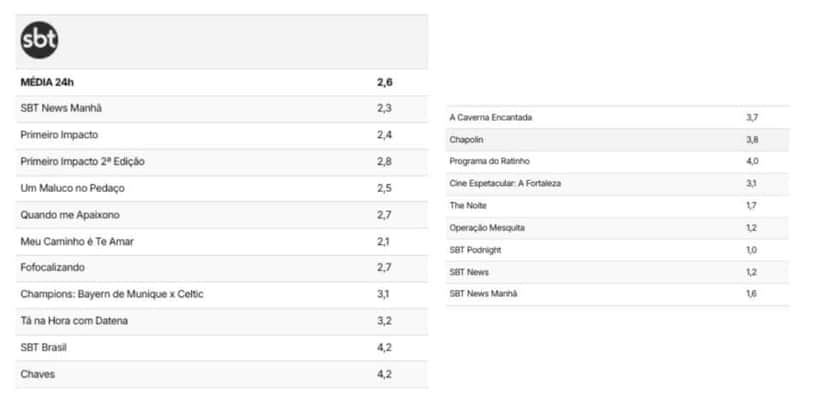Click The Noite program entry

point(618,206)
